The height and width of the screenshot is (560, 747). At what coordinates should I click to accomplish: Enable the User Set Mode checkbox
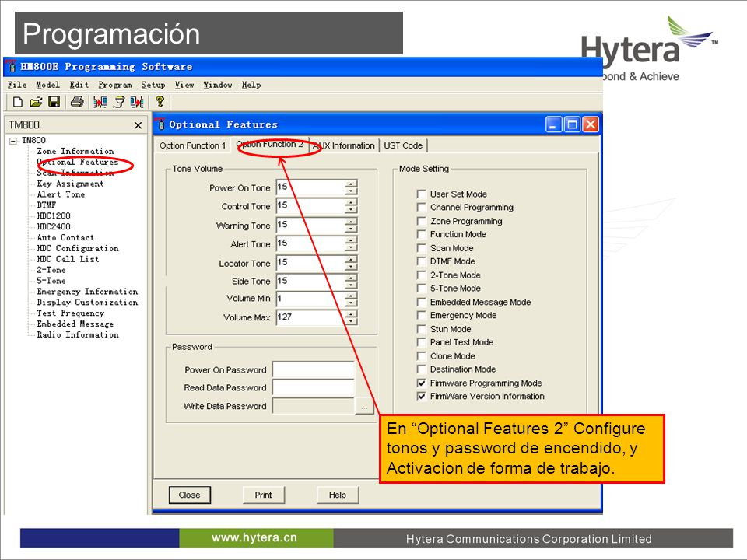point(421,194)
